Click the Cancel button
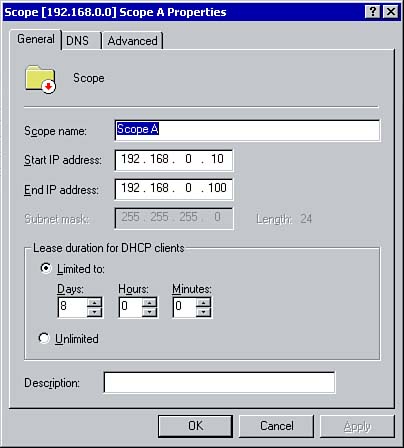 pos(276,426)
